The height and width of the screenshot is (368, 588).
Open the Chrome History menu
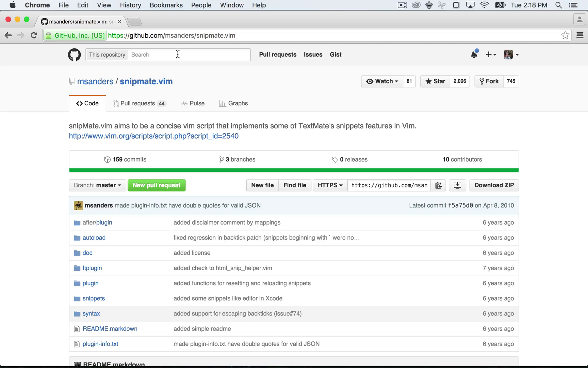pos(130,5)
